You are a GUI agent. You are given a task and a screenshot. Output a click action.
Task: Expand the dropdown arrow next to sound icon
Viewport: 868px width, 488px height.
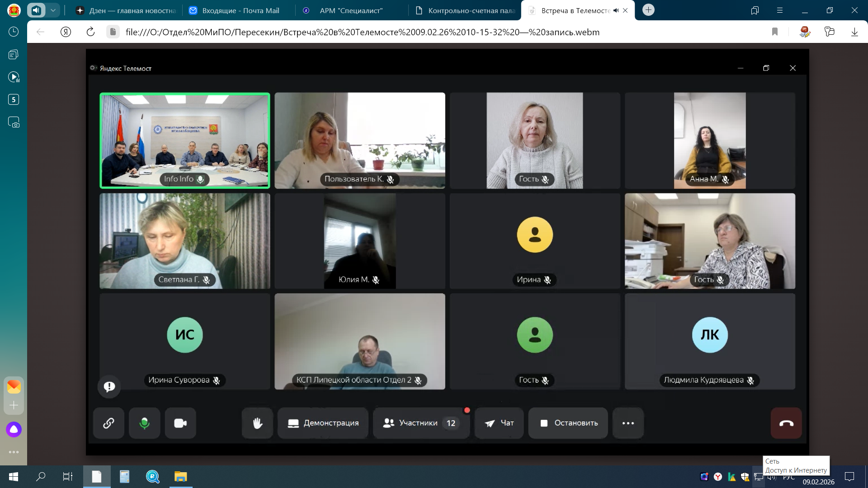[x=53, y=10]
